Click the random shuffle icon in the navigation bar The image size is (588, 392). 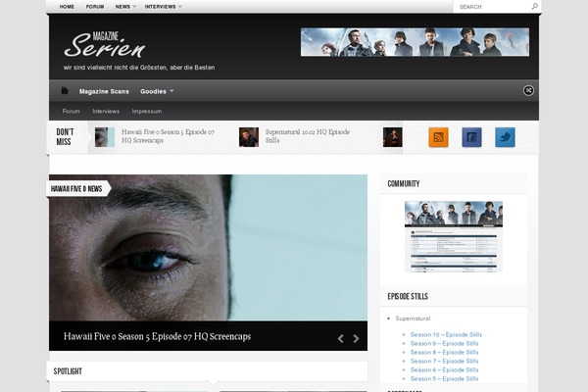pyautogui.click(x=528, y=91)
